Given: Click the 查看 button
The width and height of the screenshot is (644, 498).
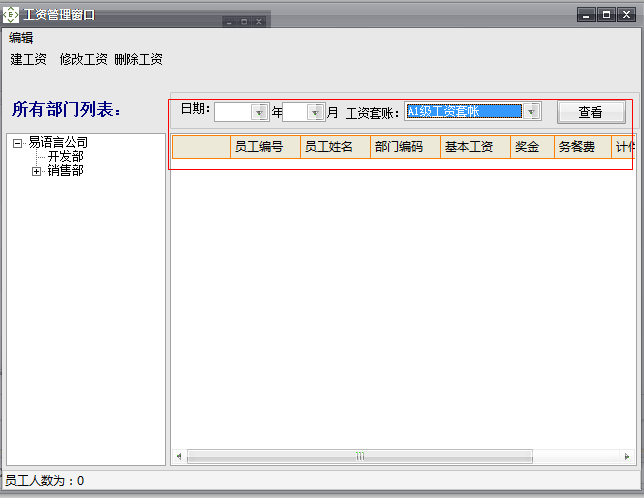Looking at the screenshot, I should point(591,112).
